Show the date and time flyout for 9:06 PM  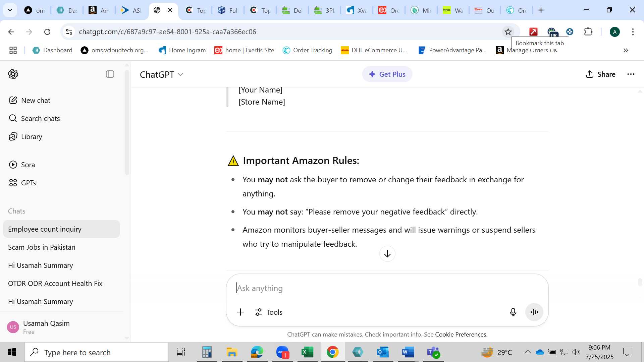click(x=599, y=352)
